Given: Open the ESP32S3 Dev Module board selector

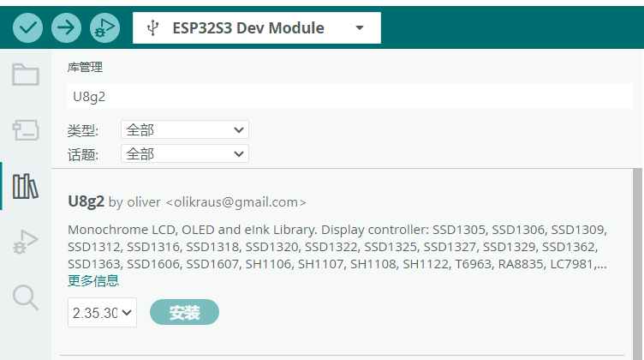Looking at the screenshot, I should [257, 28].
